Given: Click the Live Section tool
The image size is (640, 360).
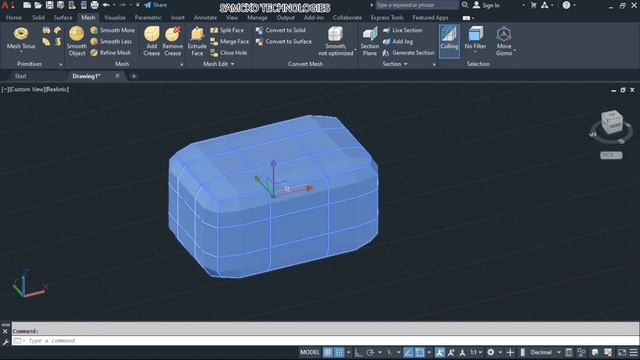Looking at the screenshot, I should [x=402, y=30].
